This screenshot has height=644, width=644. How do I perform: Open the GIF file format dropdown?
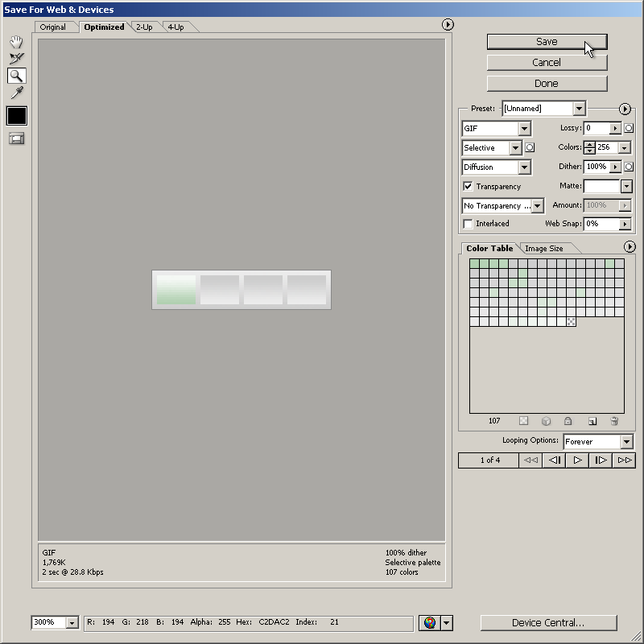pyautogui.click(x=524, y=129)
